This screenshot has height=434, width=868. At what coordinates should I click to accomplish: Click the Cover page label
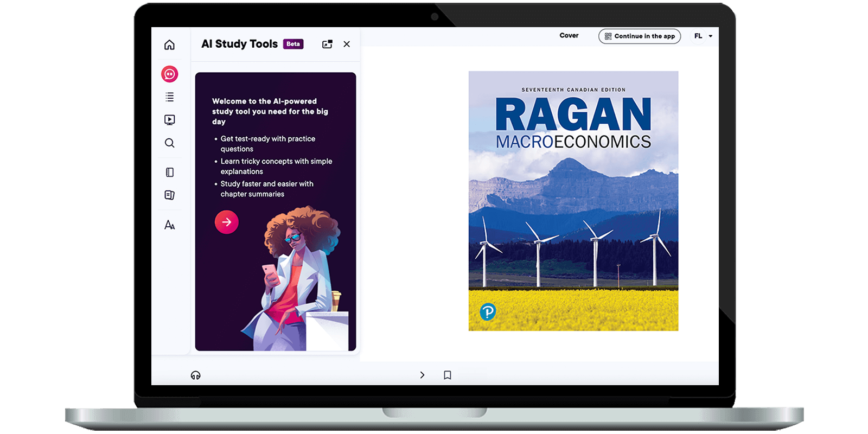point(569,36)
